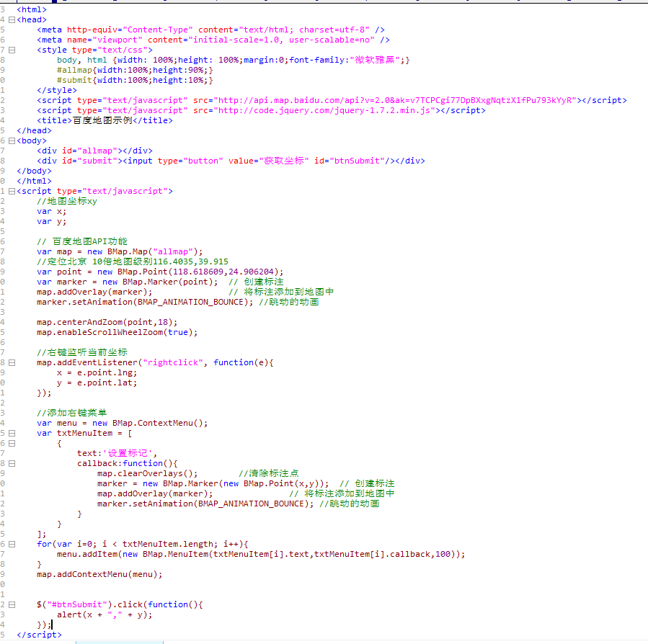Click the alert(x + "," + y) line
Screen dimensions: 648x644
(105, 614)
